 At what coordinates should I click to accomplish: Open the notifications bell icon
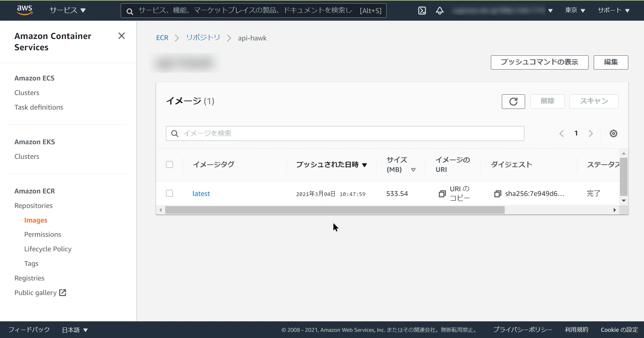[440, 11]
